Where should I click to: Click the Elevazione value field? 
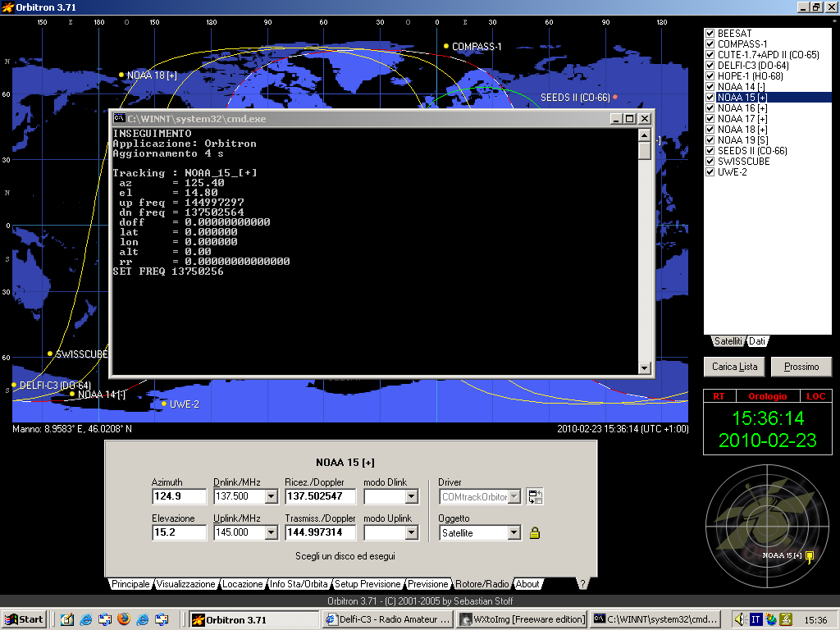click(x=179, y=532)
